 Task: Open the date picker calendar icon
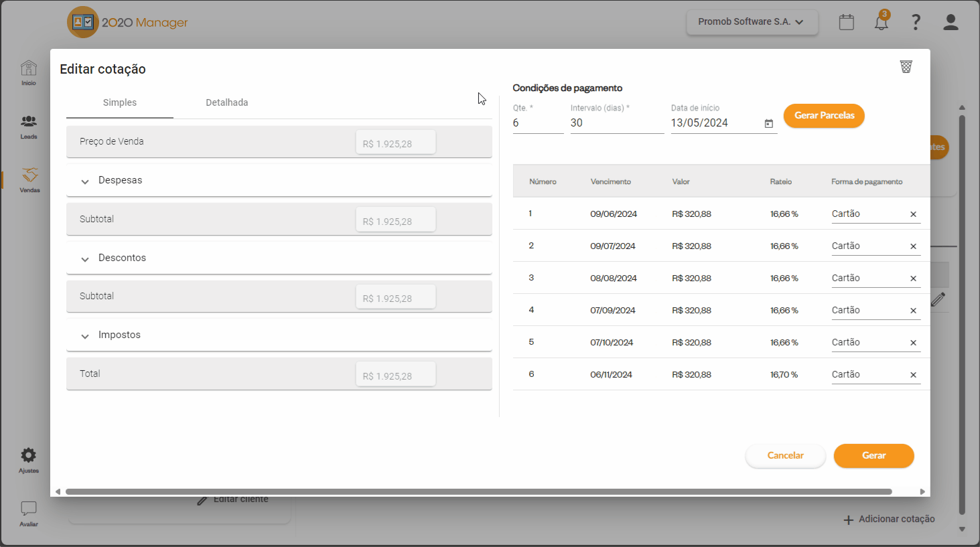[x=769, y=124]
